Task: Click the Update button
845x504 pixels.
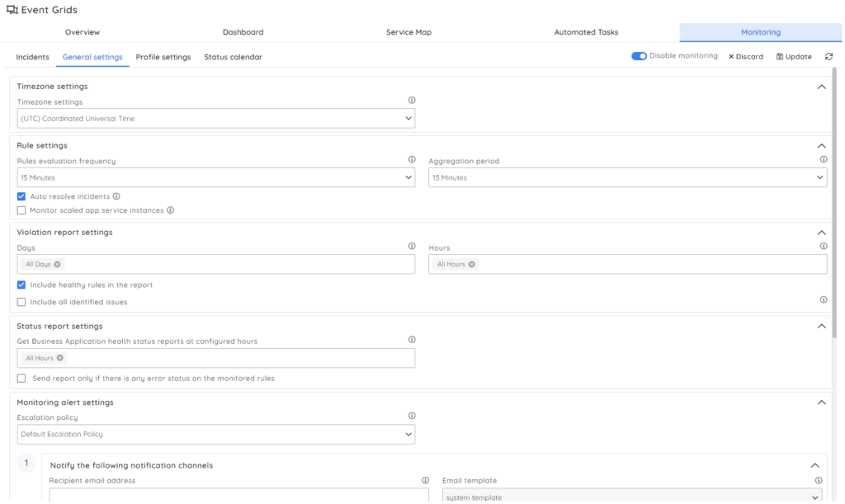Action: coord(794,57)
